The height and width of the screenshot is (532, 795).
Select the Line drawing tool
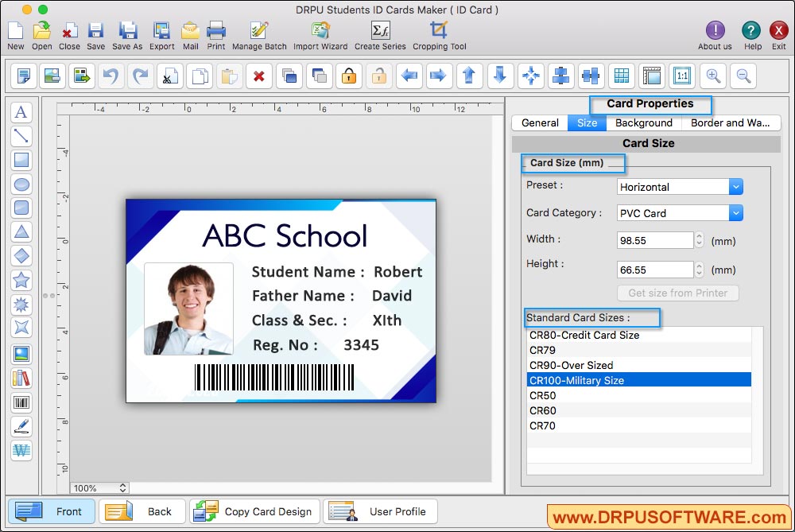(21, 136)
